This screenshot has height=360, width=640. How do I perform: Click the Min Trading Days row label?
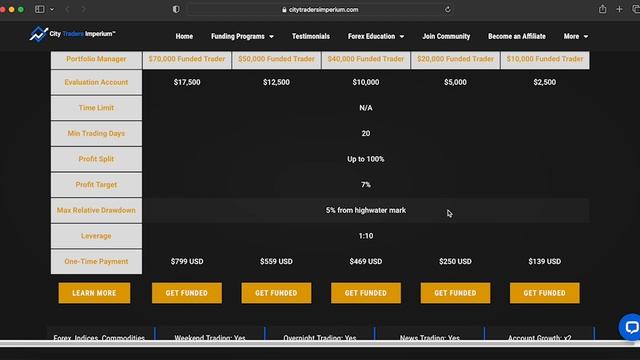[96, 133]
